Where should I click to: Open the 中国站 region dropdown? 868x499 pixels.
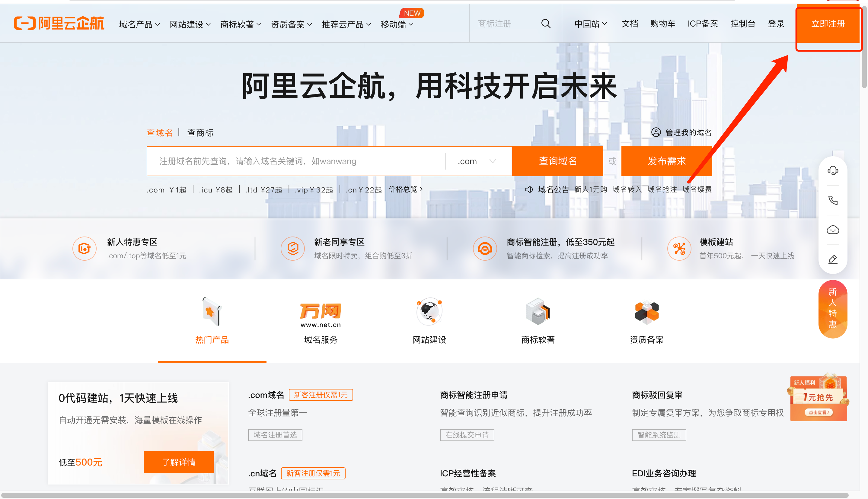[x=590, y=24]
